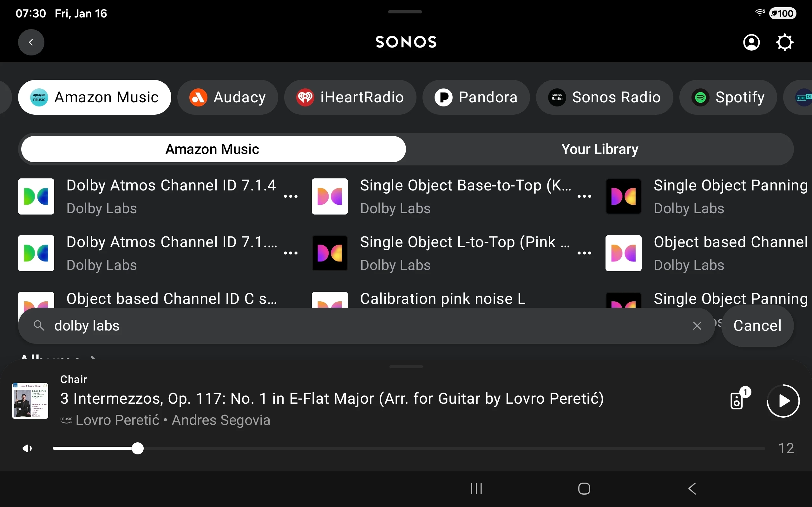Switch to the Your Library tab

pos(599,149)
